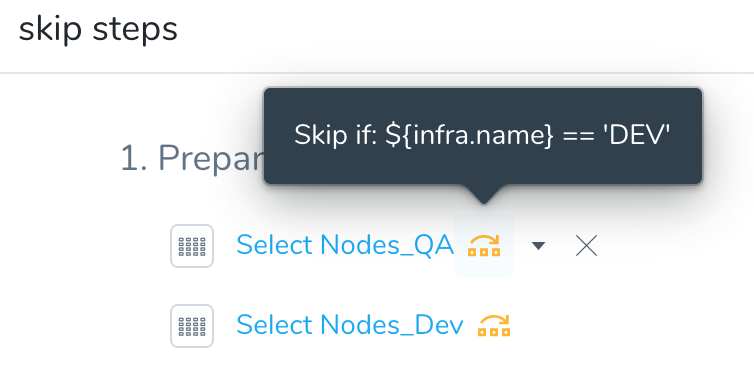Open the Select Nodes_QA step link
The height and width of the screenshot is (386, 754).
(345, 245)
